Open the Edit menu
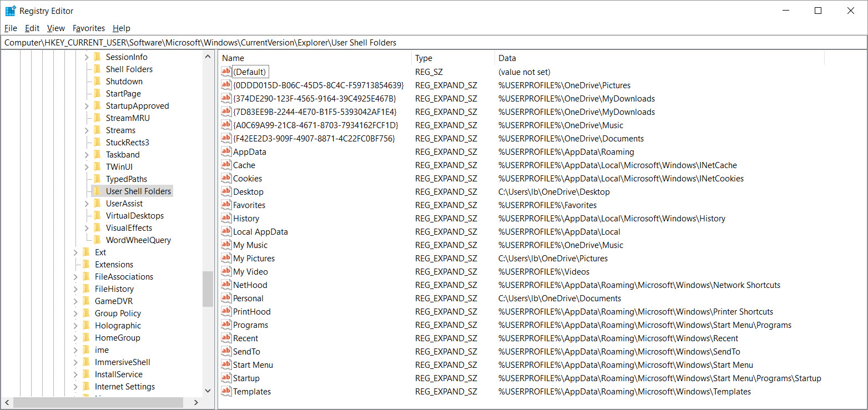 (x=32, y=28)
